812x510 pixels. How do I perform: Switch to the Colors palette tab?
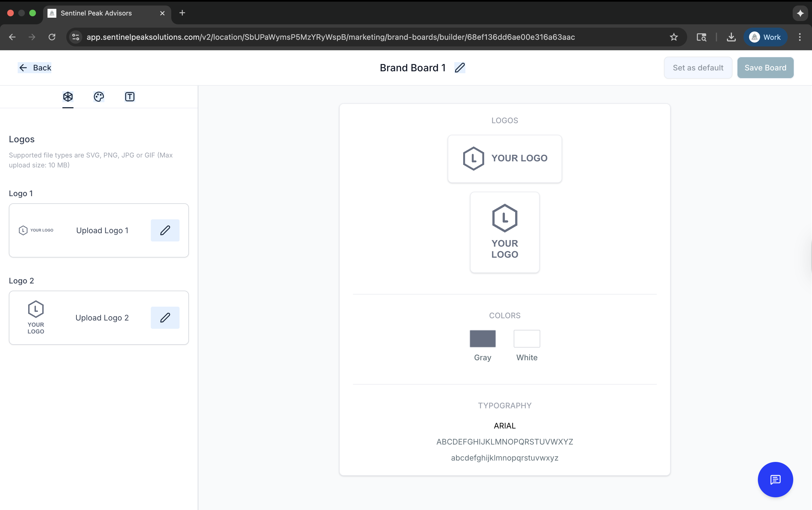tap(99, 97)
